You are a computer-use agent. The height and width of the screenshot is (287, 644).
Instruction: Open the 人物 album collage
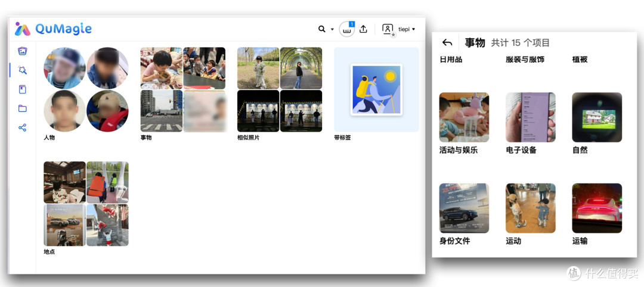[86, 89]
